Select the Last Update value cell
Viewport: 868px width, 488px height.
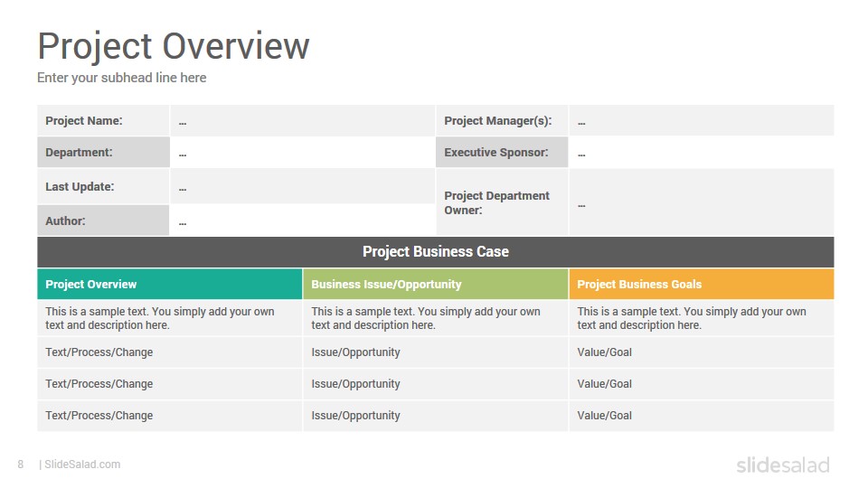(x=302, y=186)
